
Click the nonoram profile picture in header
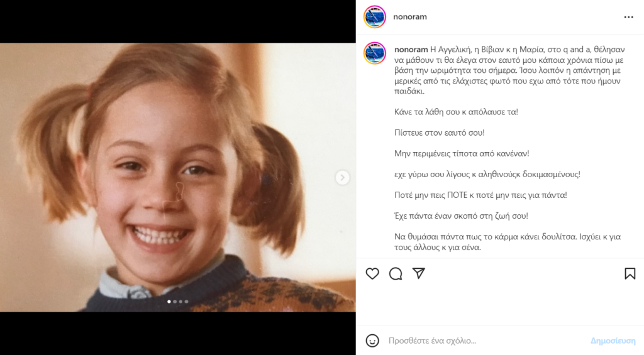click(375, 17)
